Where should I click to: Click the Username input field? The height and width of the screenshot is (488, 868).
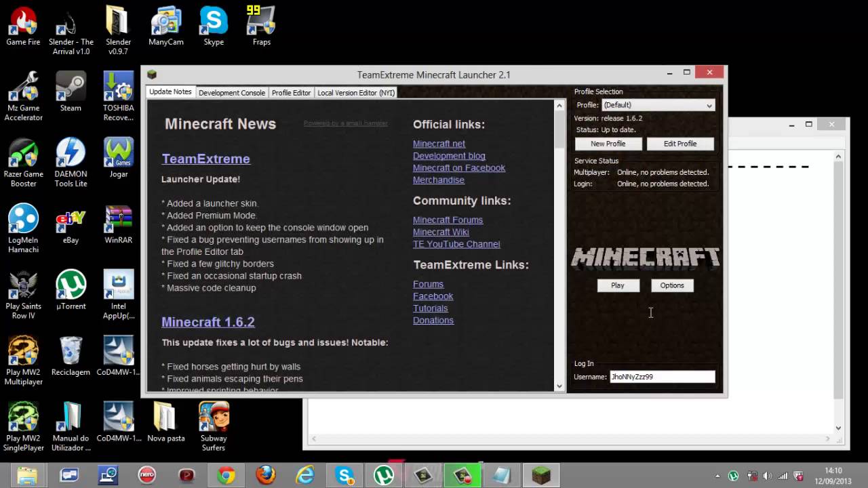(662, 377)
